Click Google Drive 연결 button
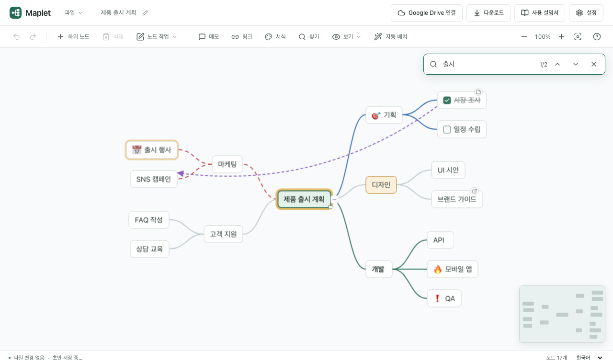Image resolution: width=613 pixels, height=364 pixels. [x=427, y=13]
